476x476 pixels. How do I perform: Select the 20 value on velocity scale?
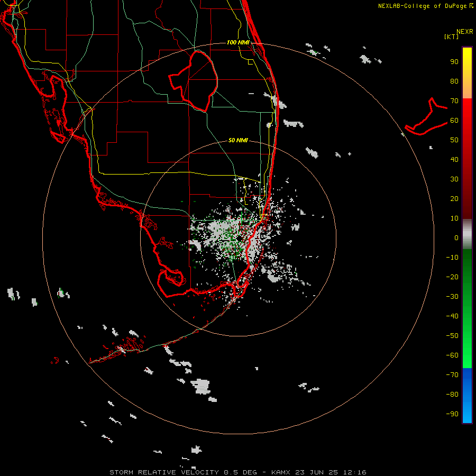coord(454,199)
